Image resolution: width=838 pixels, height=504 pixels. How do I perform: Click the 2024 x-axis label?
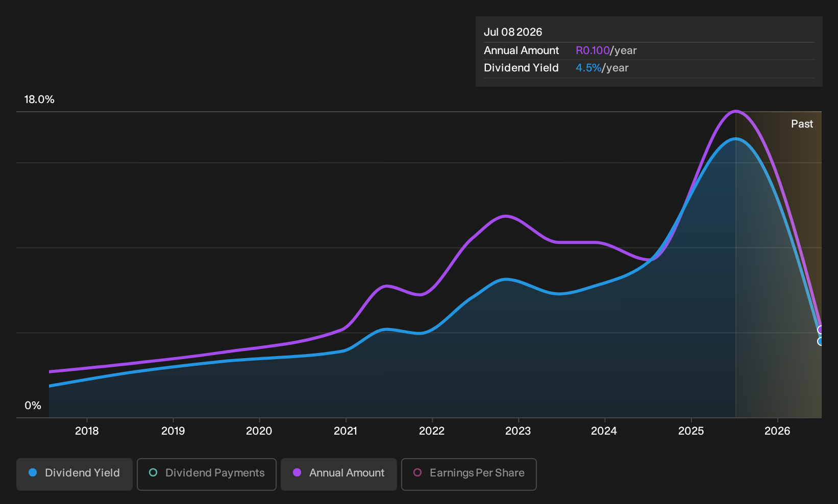[x=604, y=431]
